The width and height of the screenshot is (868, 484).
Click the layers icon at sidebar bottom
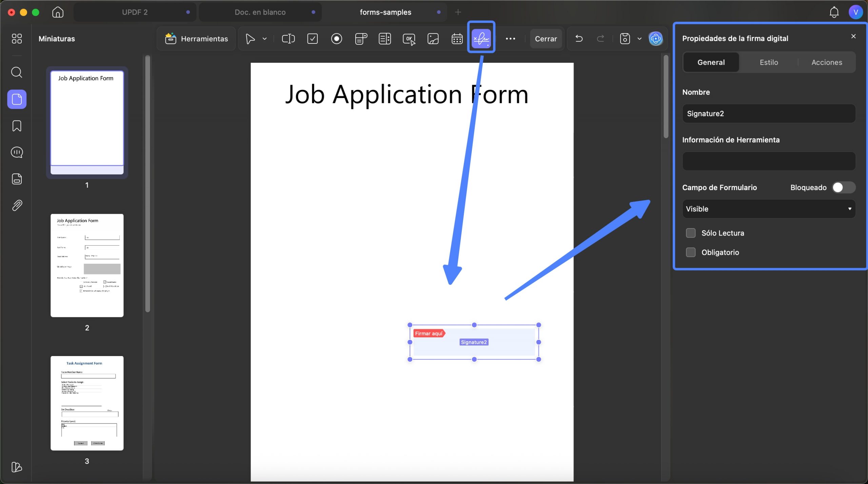pyautogui.click(x=17, y=467)
